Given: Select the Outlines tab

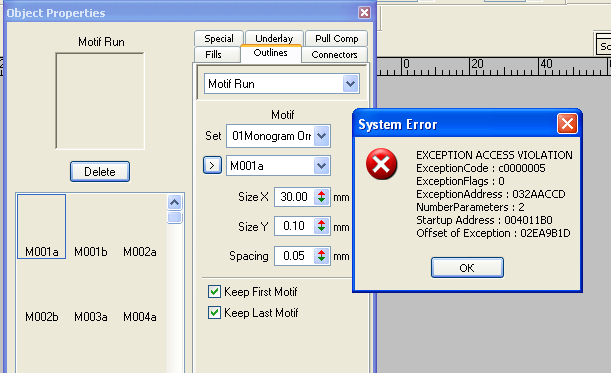Looking at the screenshot, I should point(271,53).
